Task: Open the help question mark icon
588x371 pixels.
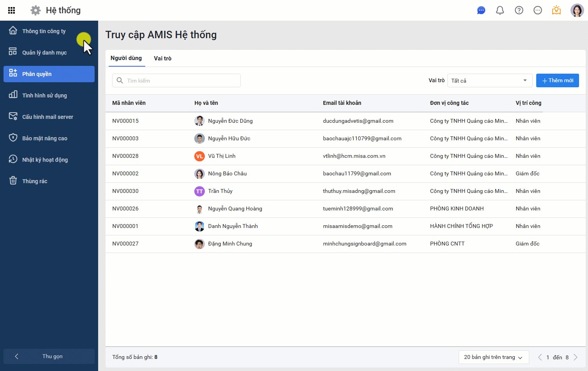Action: coord(519,11)
